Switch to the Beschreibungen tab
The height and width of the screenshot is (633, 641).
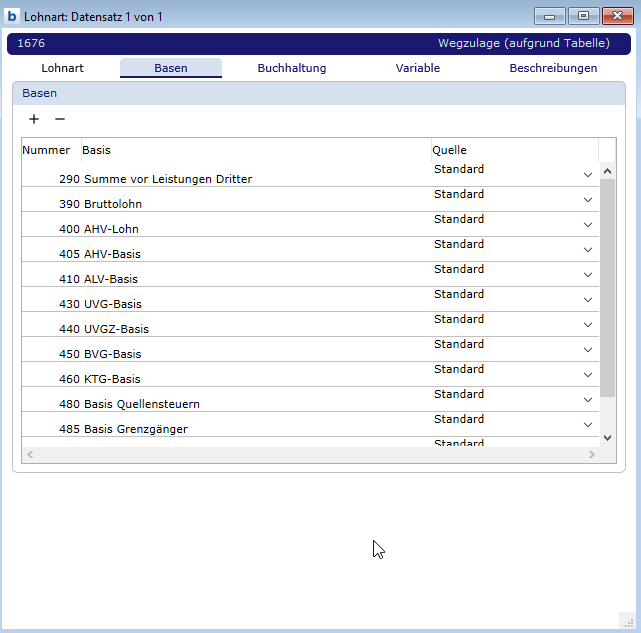[553, 68]
